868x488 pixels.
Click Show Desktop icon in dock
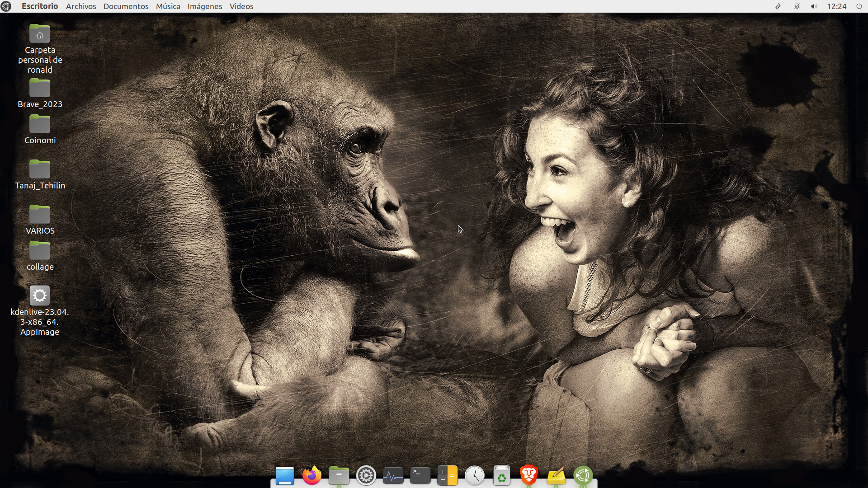pyautogui.click(x=285, y=476)
